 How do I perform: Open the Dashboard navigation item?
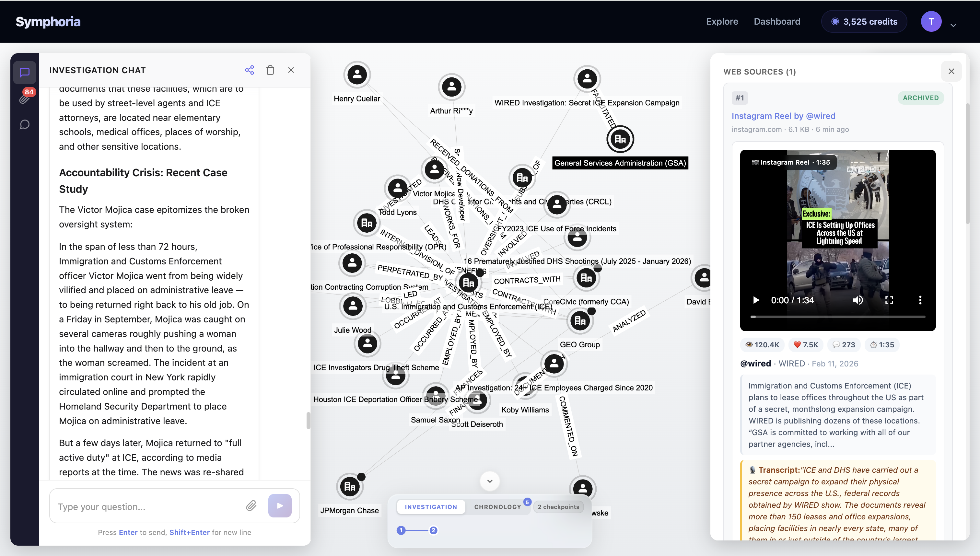(x=777, y=21)
